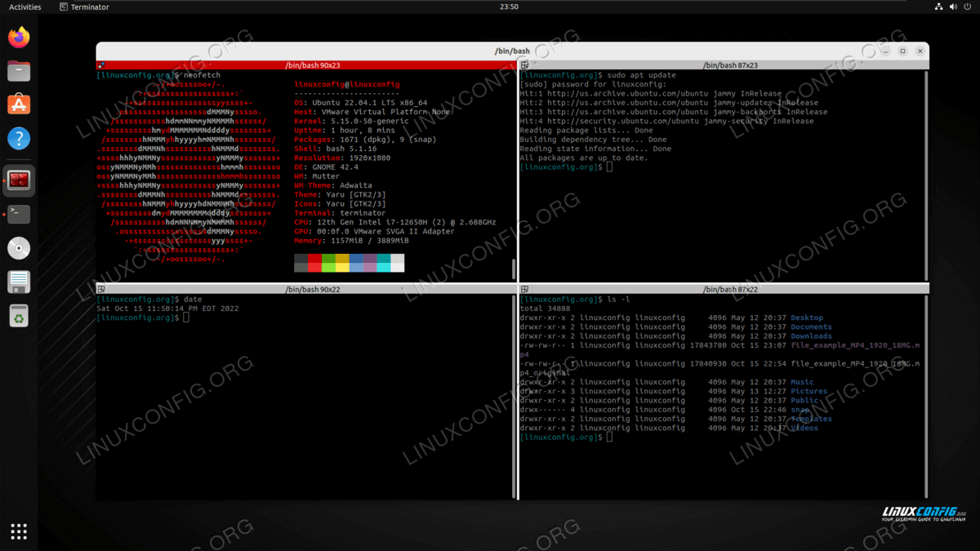The height and width of the screenshot is (551, 980).
Task: Click the 'Sat Oct 15 11:50:14 PM EDT 2022' output
Action: coord(167,309)
